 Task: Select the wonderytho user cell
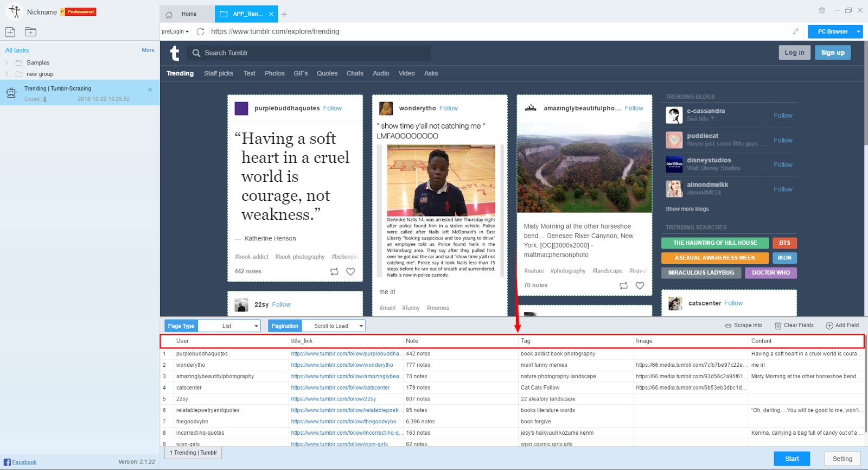click(x=230, y=365)
